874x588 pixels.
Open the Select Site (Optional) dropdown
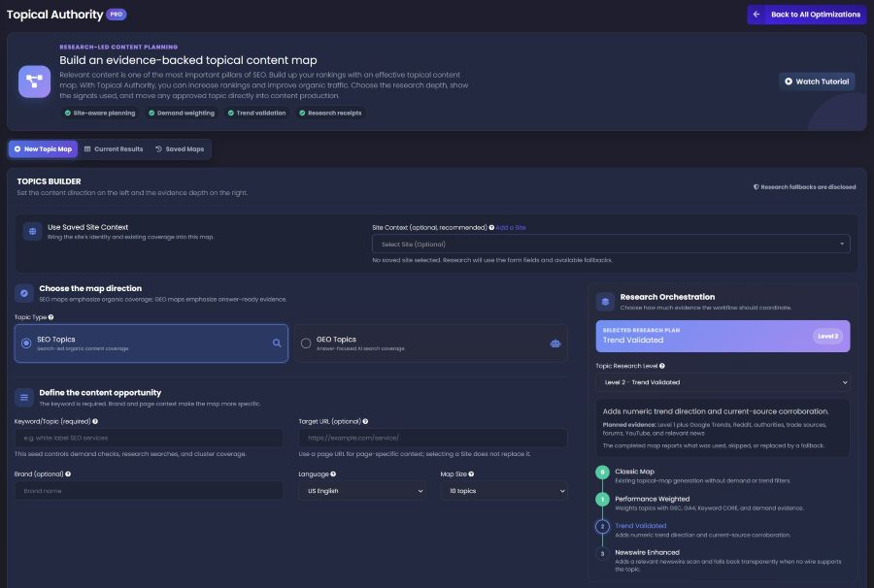coord(611,244)
